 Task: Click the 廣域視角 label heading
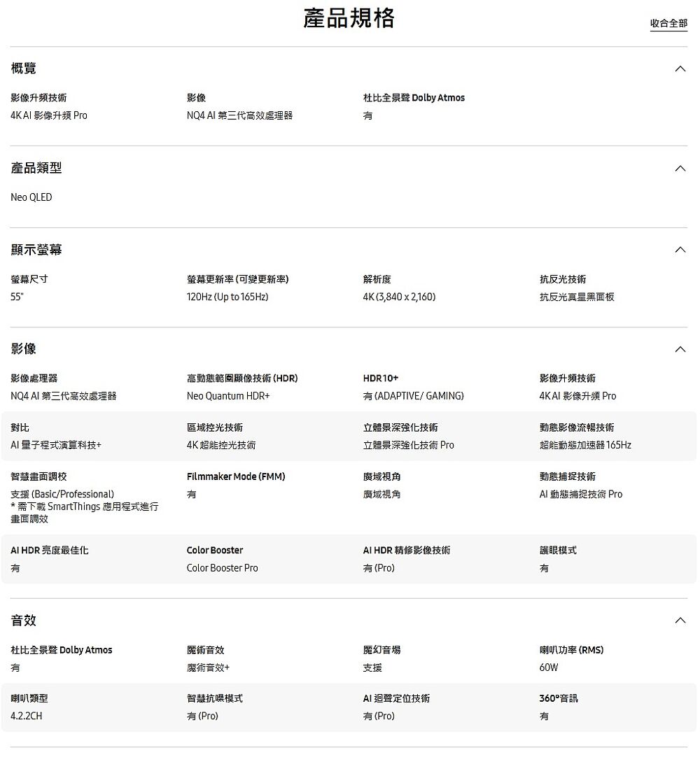[x=381, y=477]
